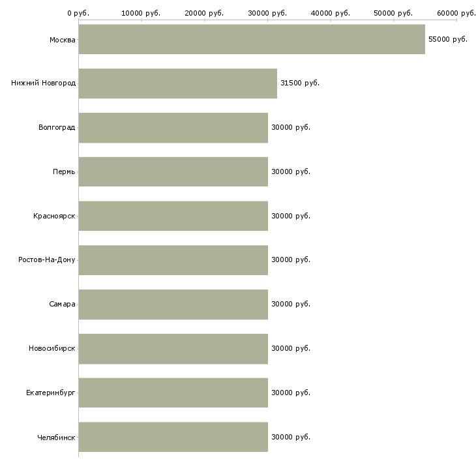Select the 20000 руб. axis tick label

coord(204,13)
